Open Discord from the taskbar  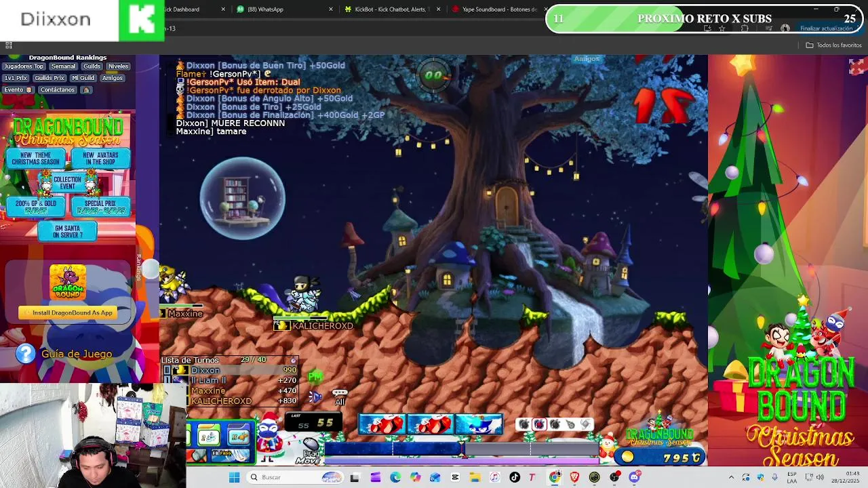point(634,477)
